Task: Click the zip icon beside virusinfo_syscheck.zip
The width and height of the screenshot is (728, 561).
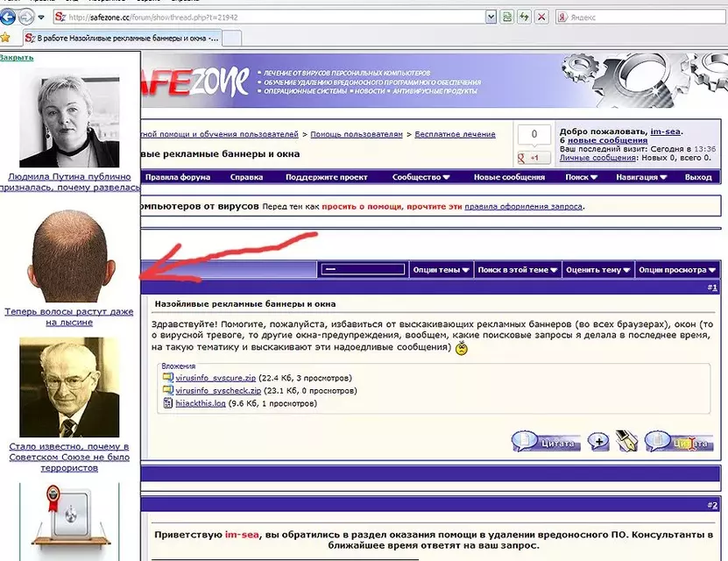Action: [x=167, y=390]
